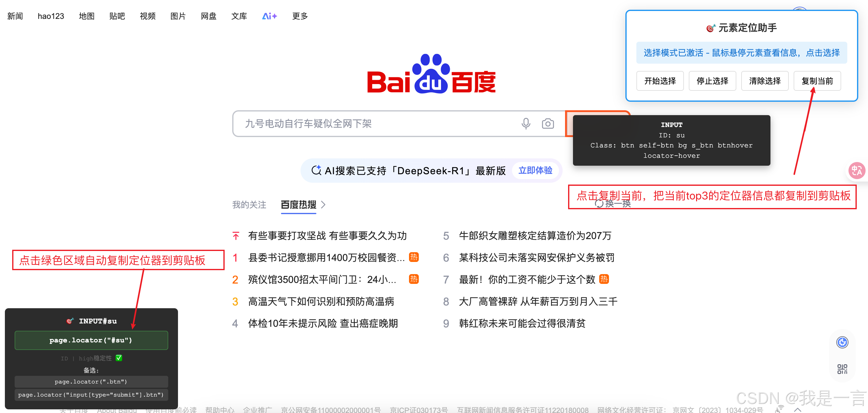
Task: Click the 立即体验 button in AI banner
Action: [535, 171]
